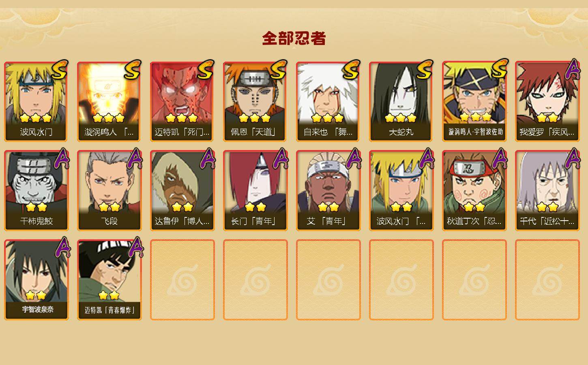Choose the 达鲁伊 ninja card

coord(182,191)
